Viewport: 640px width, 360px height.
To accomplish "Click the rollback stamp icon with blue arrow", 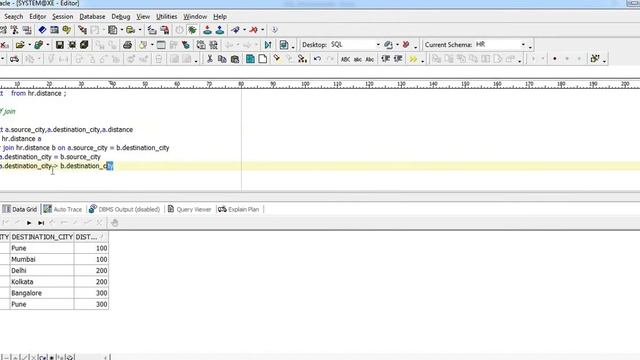I will tap(220, 30).
